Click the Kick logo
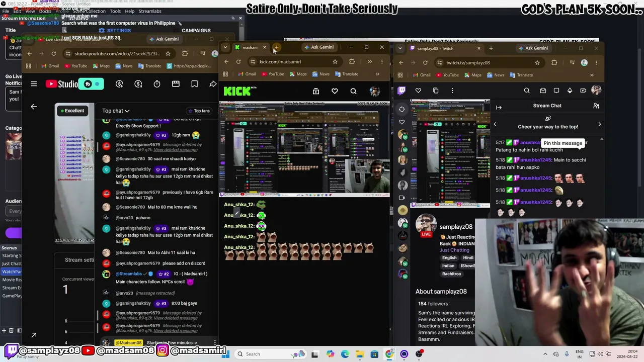Screen dimensions: 644x362 tap(240, 90)
